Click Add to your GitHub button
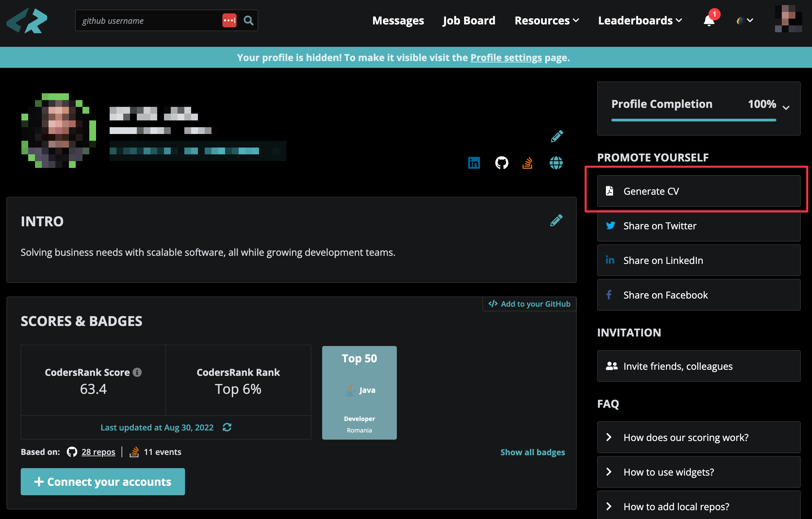Image resolution: width=812 pixels, height=519 pixels. tap(529, 304)
